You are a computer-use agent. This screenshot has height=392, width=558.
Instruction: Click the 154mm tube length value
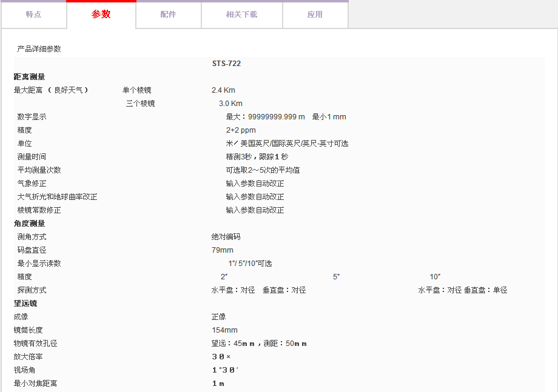click(x=224, y=330)
